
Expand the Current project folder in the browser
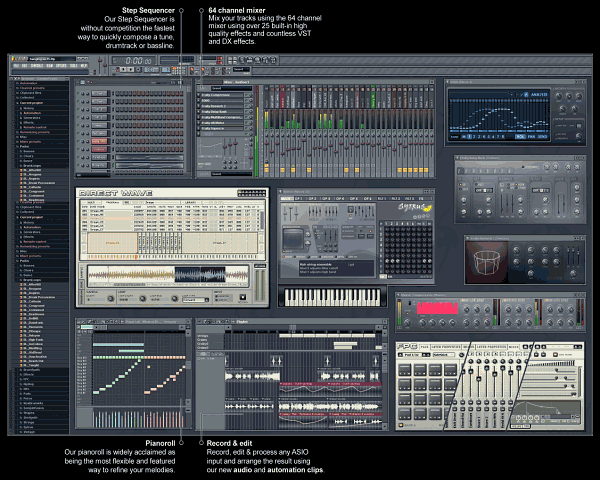click(31, 103)
